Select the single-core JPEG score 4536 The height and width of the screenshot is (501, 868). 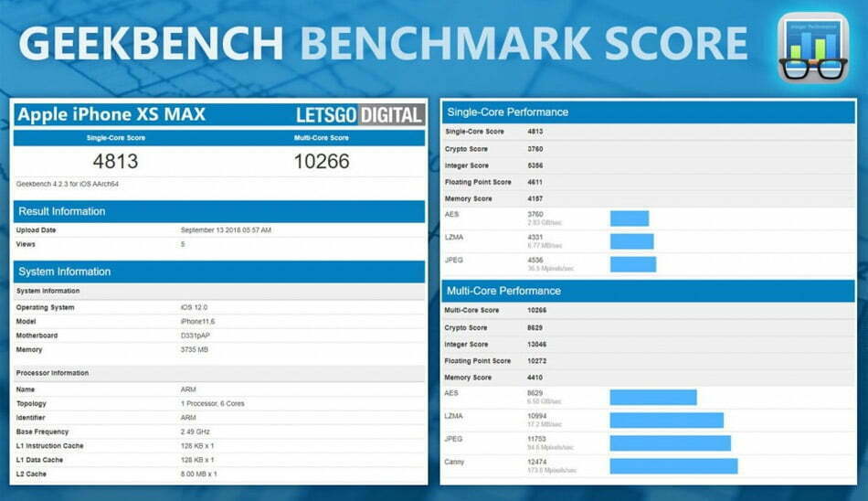[535, 261]
